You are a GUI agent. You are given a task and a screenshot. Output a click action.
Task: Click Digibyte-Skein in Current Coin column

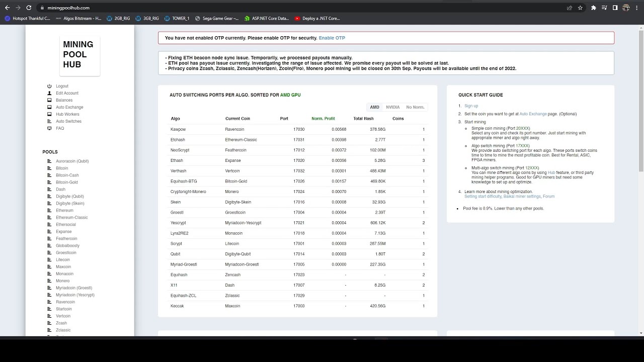coord(238,202)
